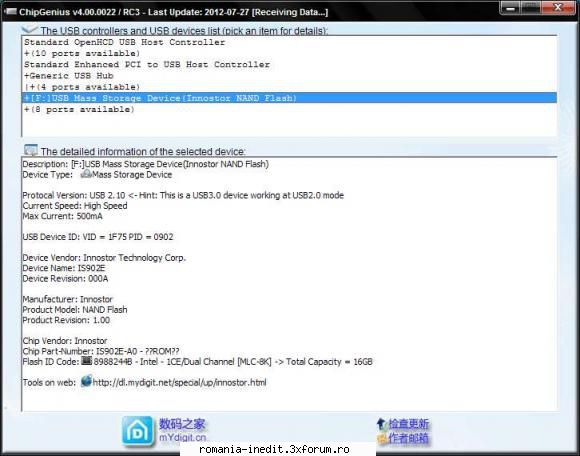Click the Chip Vendor: Innostor line
Image resolution: width=580 pixels, height=456 pixels.
(65, 341)
